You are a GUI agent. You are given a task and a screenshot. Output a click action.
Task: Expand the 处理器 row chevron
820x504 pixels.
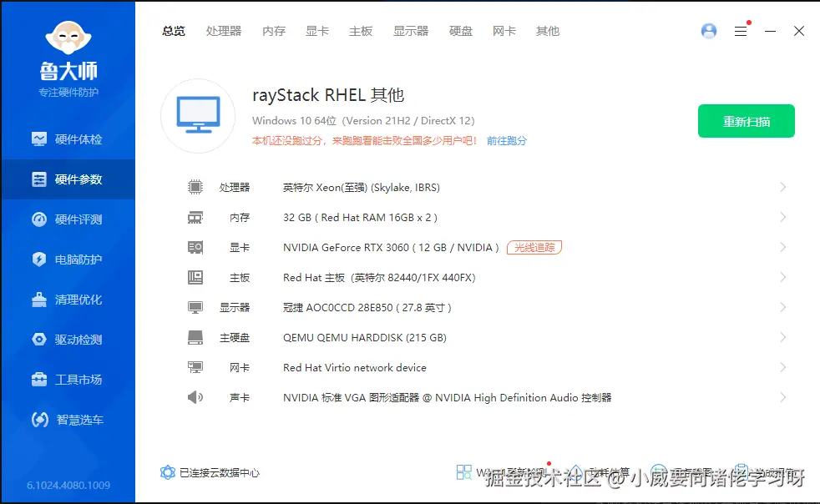click(783, 187)
